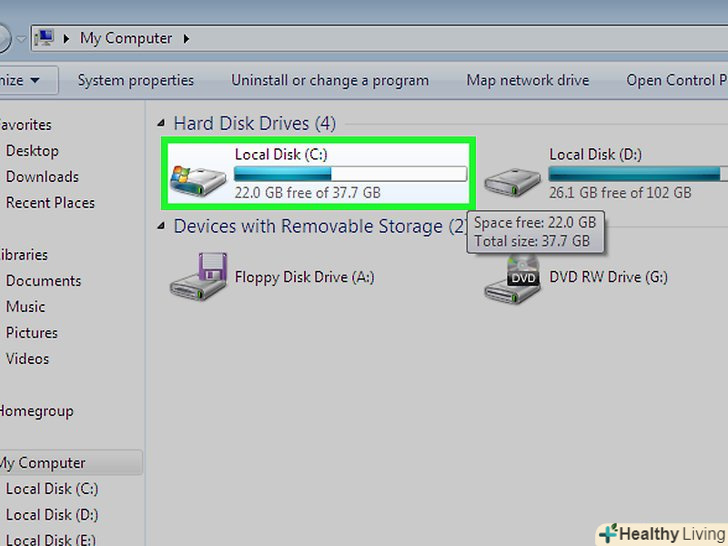Screen dimensions: 728x546
Task: Select My Computer in the navigation pane
Action: pos(71,462)
